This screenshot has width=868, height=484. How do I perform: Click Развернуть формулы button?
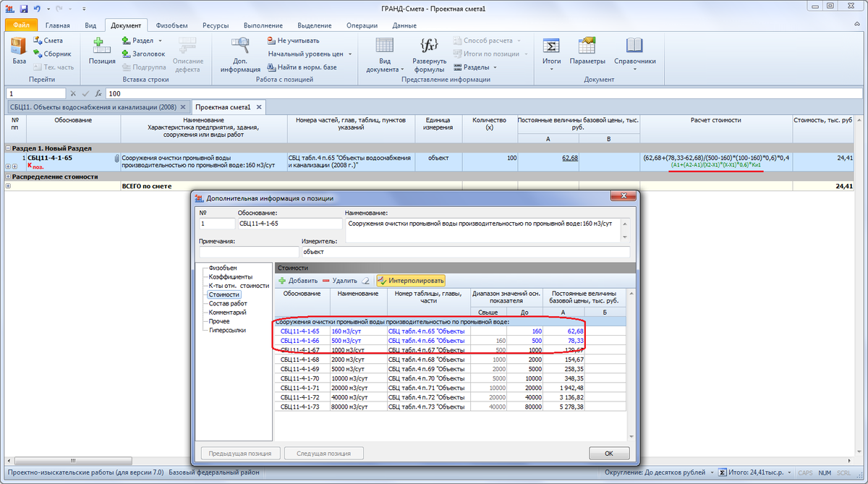(x=430, y=55)
